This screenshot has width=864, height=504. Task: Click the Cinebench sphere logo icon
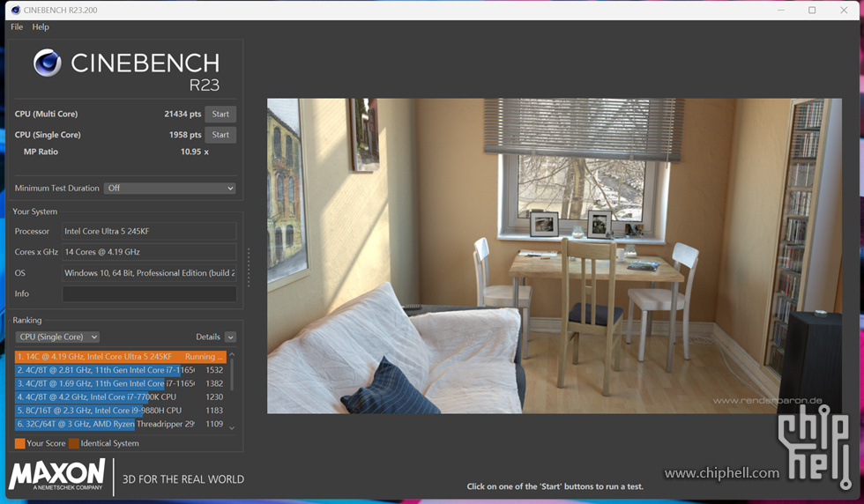pyautogui.click(x=48, y=63)
